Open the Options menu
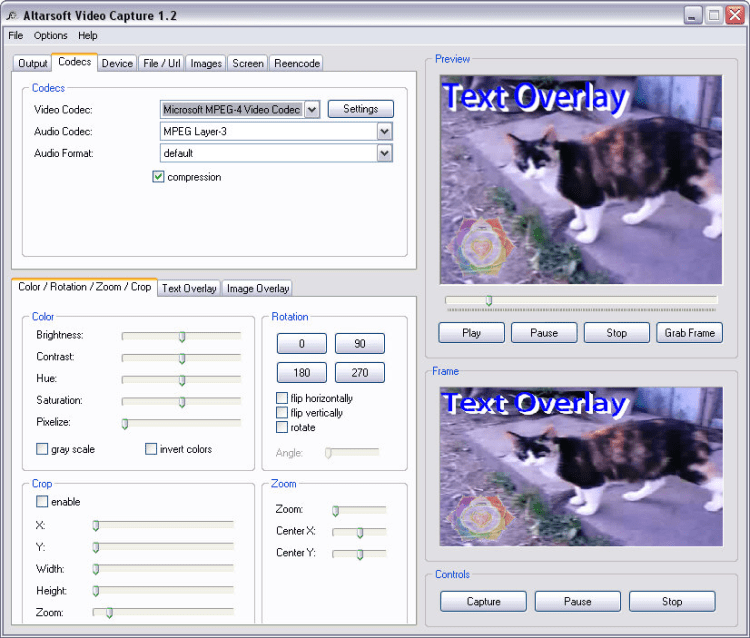Viewport: 750px width, 638px height. point(50,35)
